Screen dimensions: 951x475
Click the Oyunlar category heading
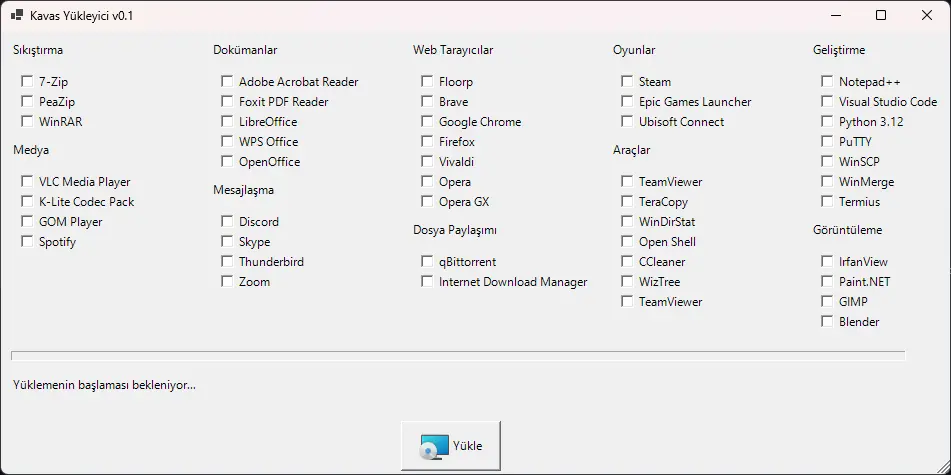pos(634,50)
